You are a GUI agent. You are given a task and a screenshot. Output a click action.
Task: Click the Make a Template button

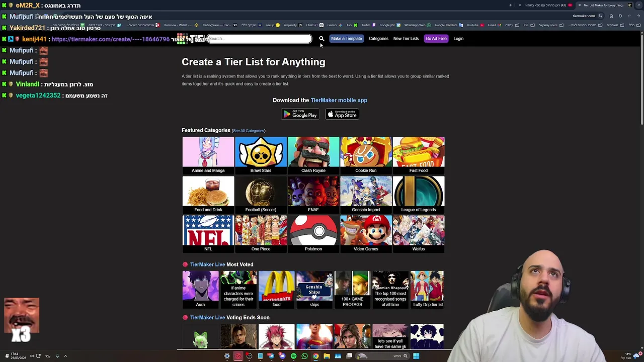point(347,39)
